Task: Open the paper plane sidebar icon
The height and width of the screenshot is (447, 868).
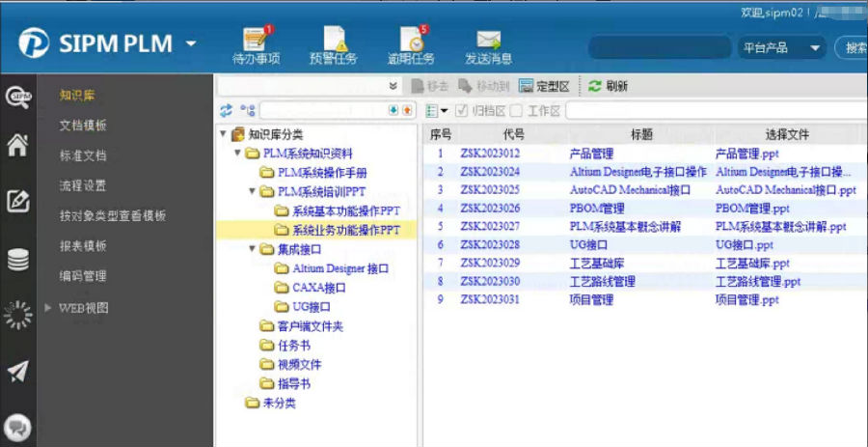Action: pyautogui.click(x=17, y=372)
